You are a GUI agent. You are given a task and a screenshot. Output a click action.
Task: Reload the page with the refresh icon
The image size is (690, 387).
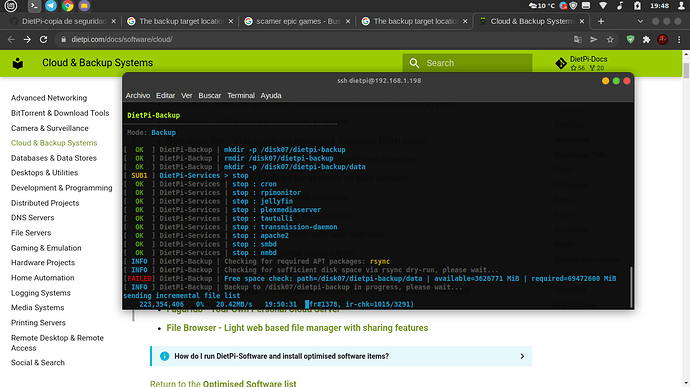[x=43, y=39]
